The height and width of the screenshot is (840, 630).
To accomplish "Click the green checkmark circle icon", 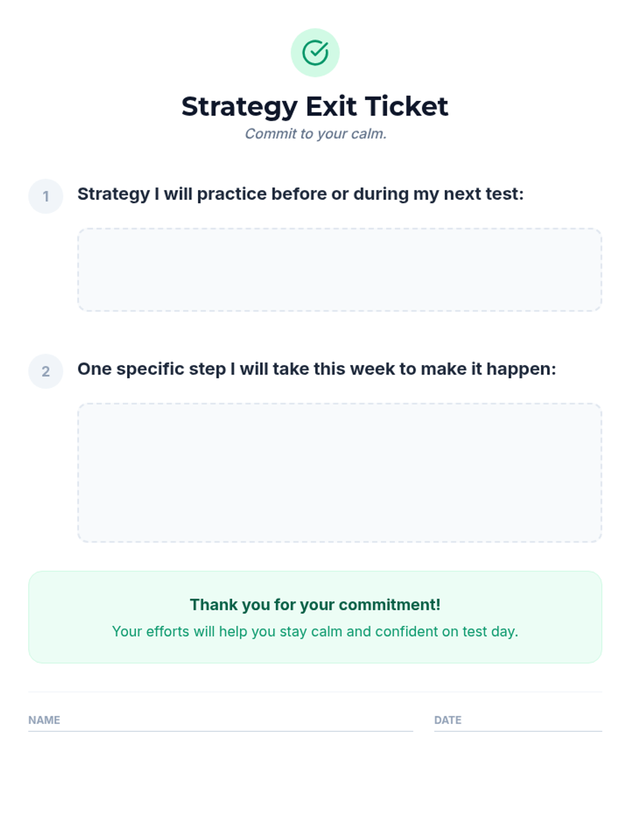I will coord(315,52).
